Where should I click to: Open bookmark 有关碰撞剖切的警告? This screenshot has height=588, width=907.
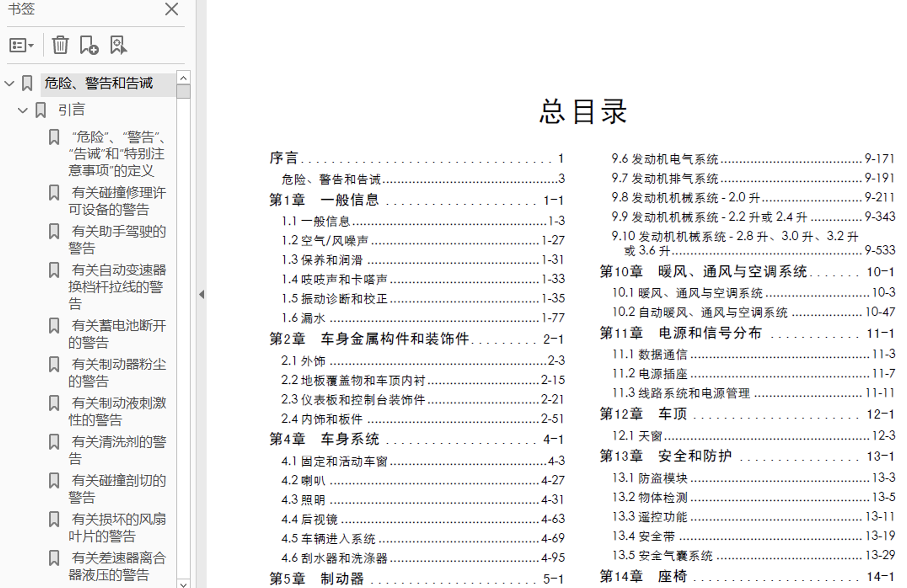(118, 489)
